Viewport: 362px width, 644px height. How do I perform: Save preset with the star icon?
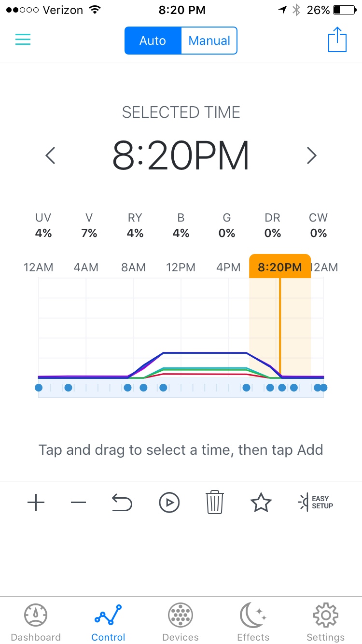(x=261, y=503)
